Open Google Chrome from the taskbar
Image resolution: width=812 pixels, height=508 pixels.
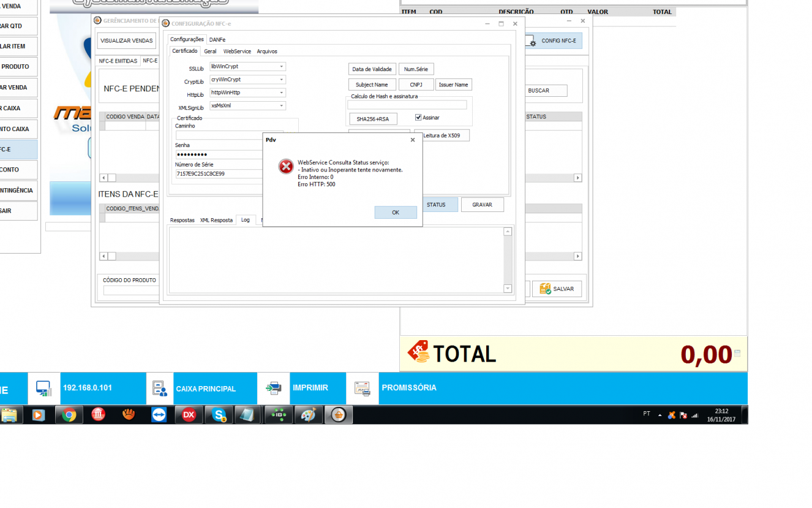point(69,415)
